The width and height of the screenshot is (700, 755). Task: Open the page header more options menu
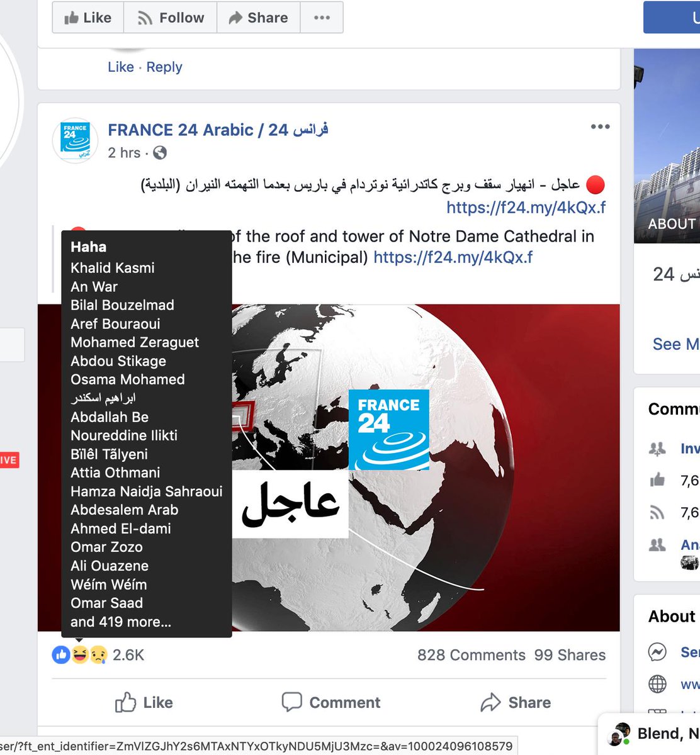(322, 18)
